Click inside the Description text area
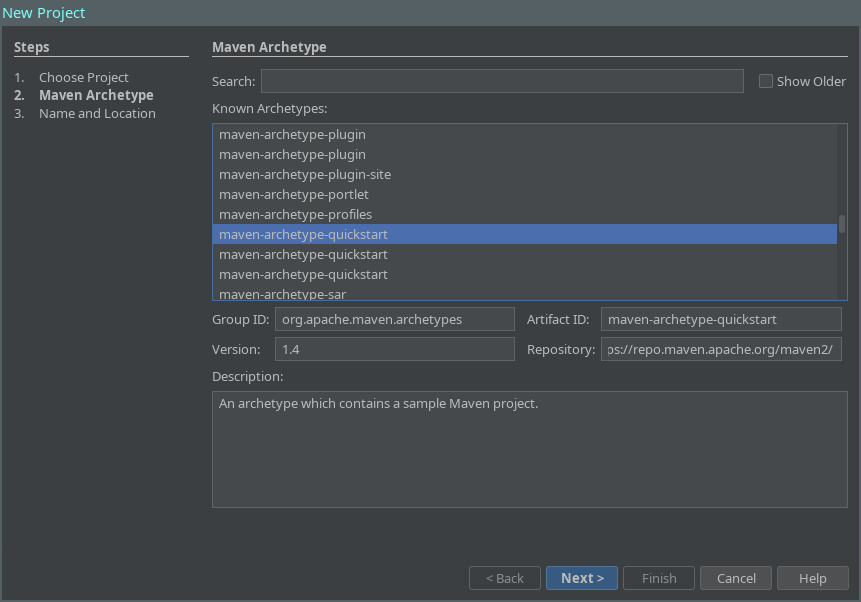Image resolution: width=861 pixels, height=602 pixels. pyautogui.click(x=529, y=449)
